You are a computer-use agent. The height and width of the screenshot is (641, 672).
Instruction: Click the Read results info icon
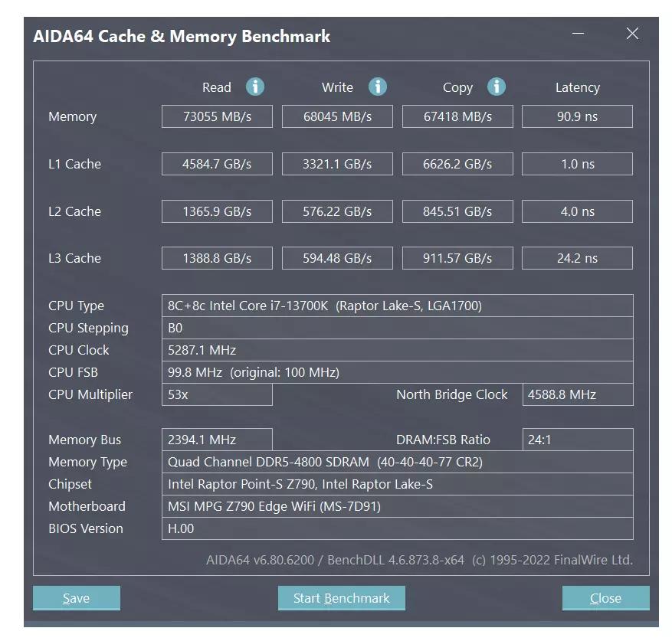[x=255, y=87]
